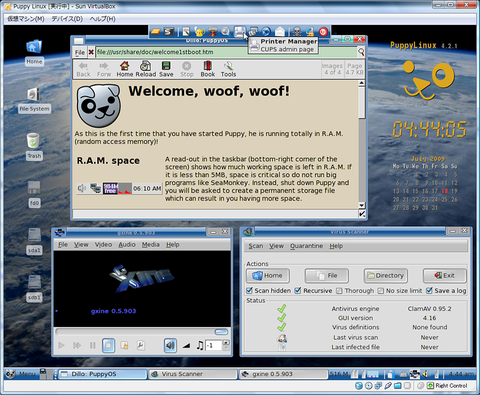Open the envelope mail launcher icon
The image size is (480, 395).
[279, 32]
